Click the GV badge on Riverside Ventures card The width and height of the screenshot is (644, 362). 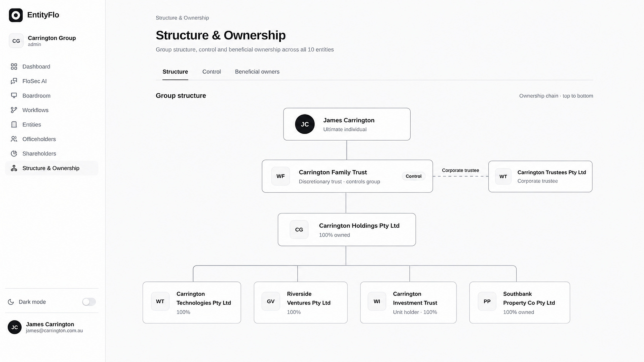tap(271, 301)
